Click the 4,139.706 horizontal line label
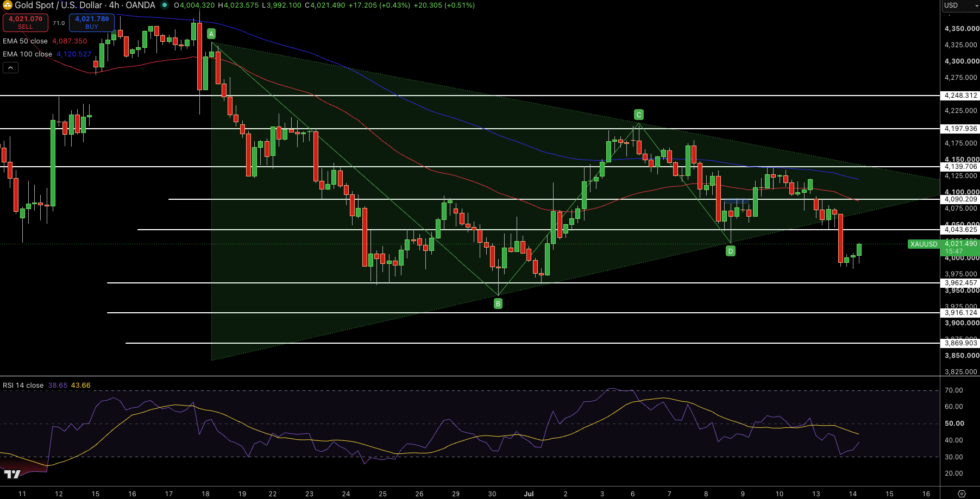The width and height of the screenshot is (980, 499). 960,167
